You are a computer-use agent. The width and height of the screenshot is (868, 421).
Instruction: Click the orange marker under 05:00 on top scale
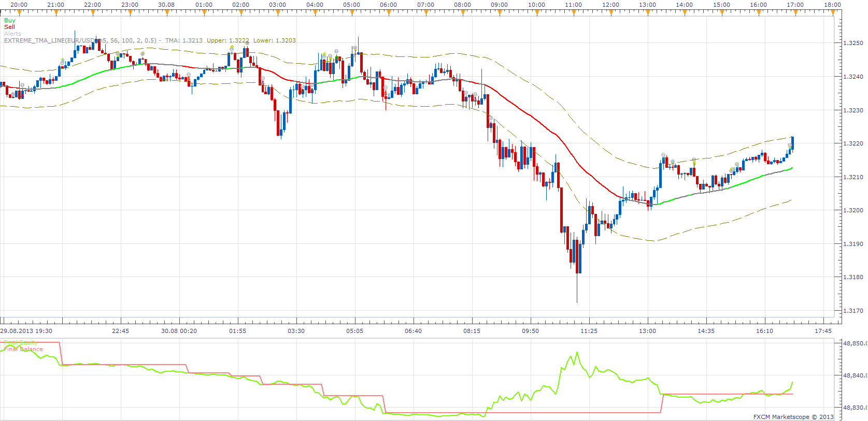point(352,12)
